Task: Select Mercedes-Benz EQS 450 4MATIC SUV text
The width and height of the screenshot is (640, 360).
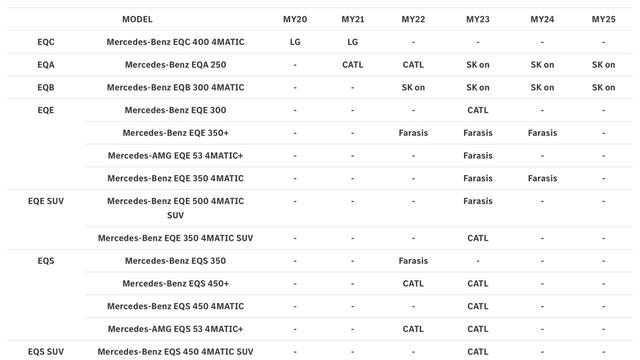Action: (176, 352)
